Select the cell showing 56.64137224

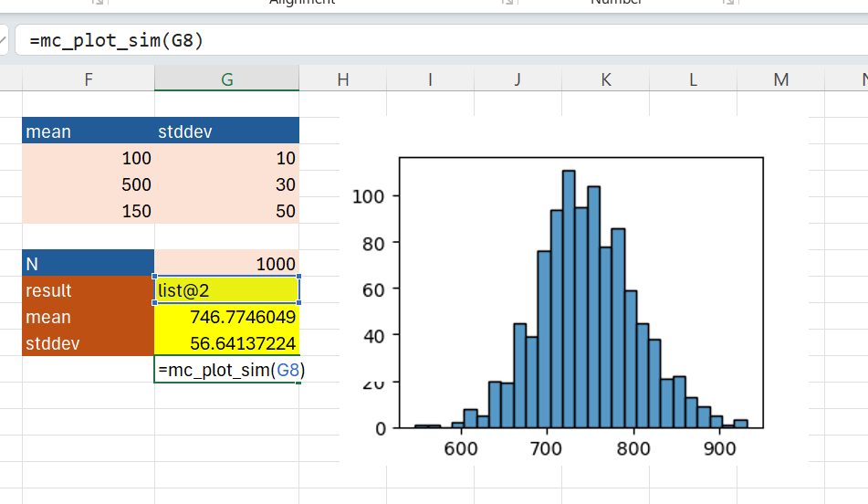227,342
